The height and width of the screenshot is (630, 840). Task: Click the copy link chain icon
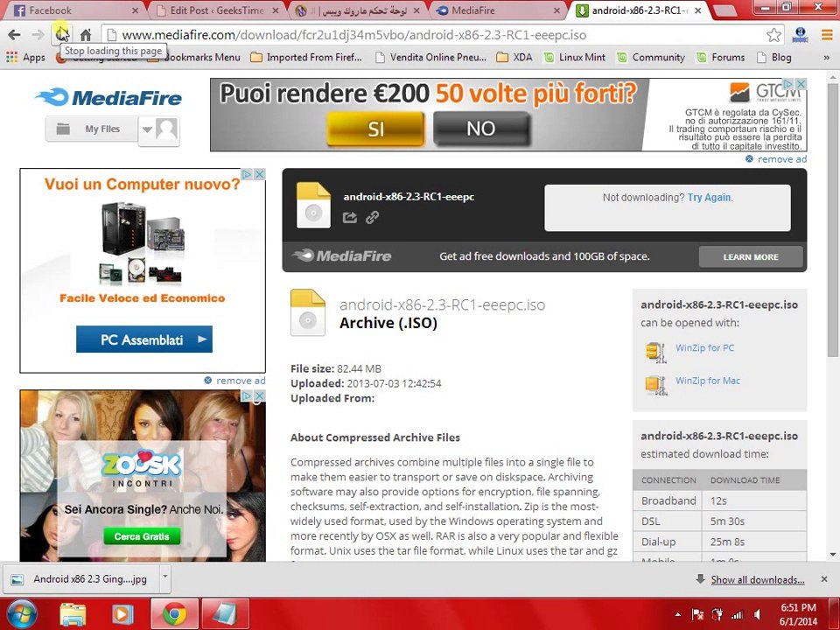point(373,217)
